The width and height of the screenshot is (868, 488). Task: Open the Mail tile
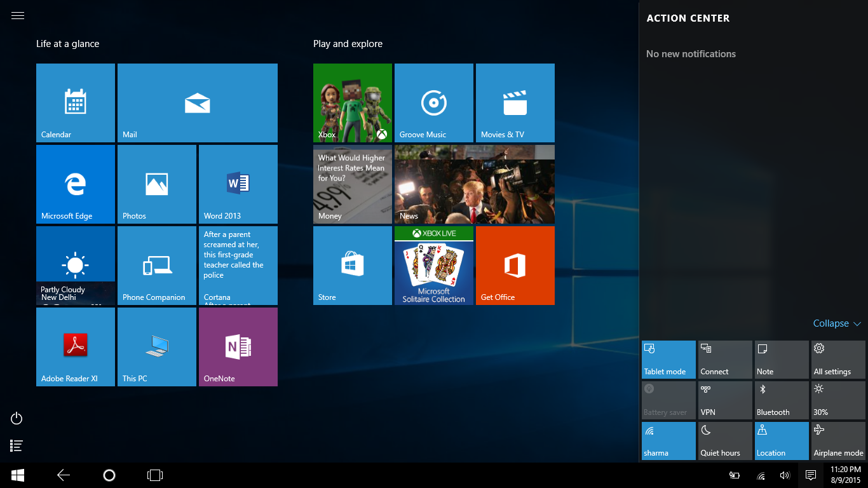(198, 103)
